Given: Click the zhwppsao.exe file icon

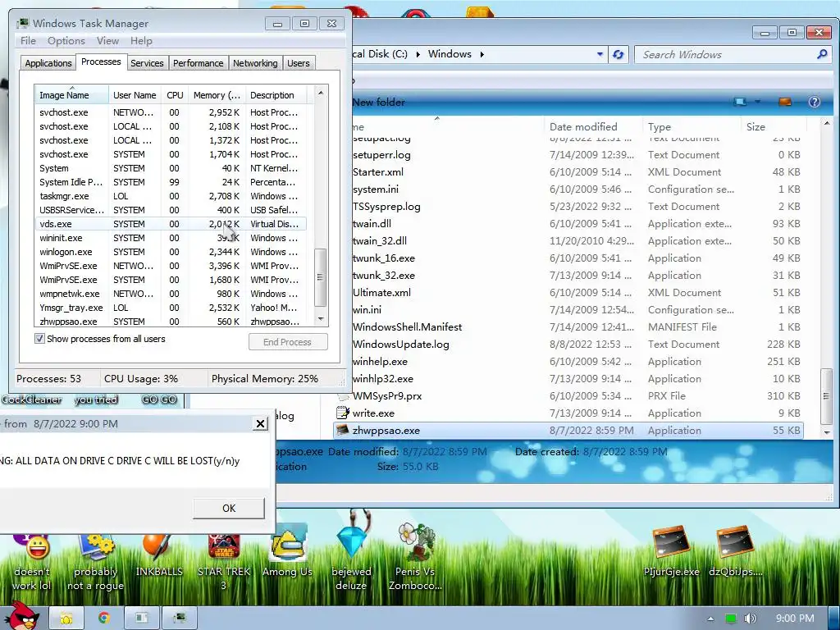Looking at the screenshot, I should (x=342, y=430).
